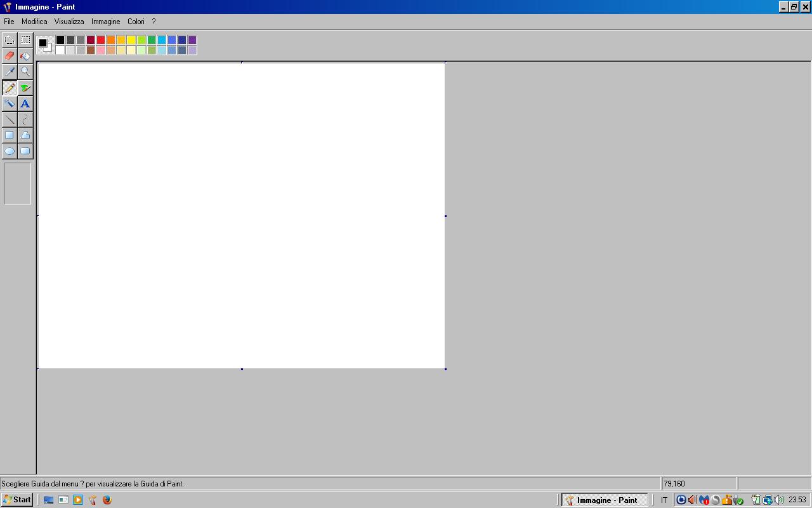Activate the Fill With Color bucket
Image resolution: width=812 pixels, height=508 pixels.
point(25,56)
